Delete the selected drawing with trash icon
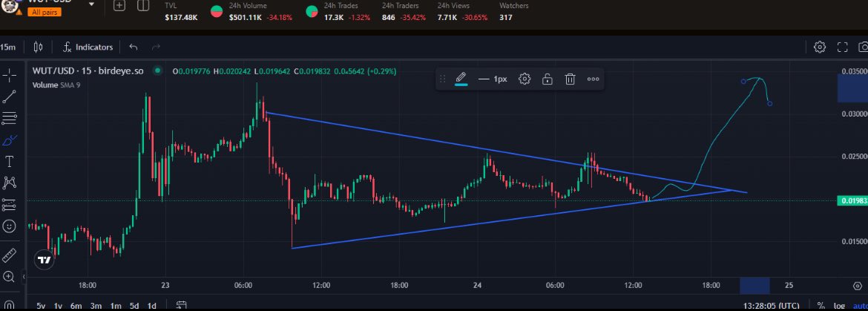Viewport: 868px width, 311px height. (571, 79)
